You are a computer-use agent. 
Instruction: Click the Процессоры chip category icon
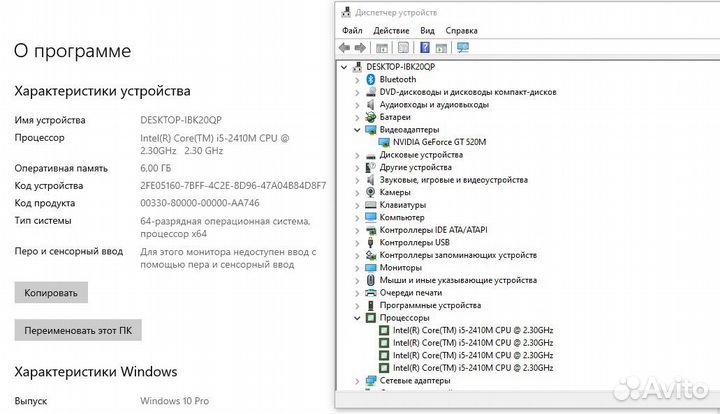[x=371, y=318]
